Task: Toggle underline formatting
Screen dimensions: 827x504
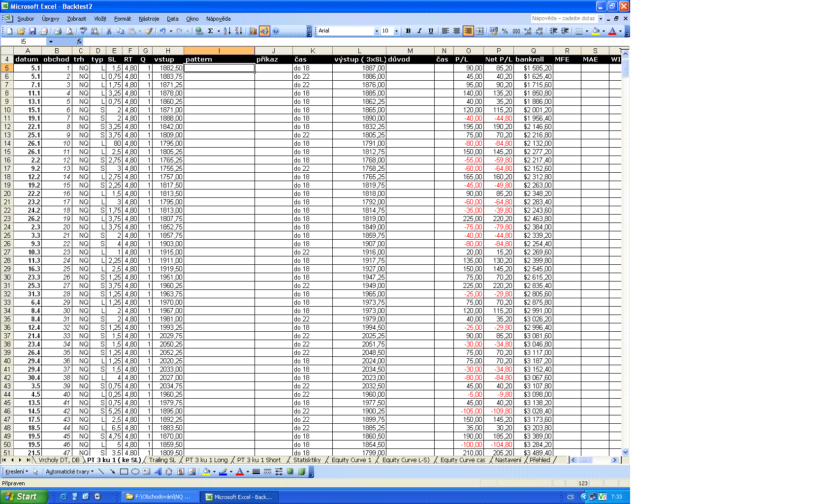Action: coord(431,31)
